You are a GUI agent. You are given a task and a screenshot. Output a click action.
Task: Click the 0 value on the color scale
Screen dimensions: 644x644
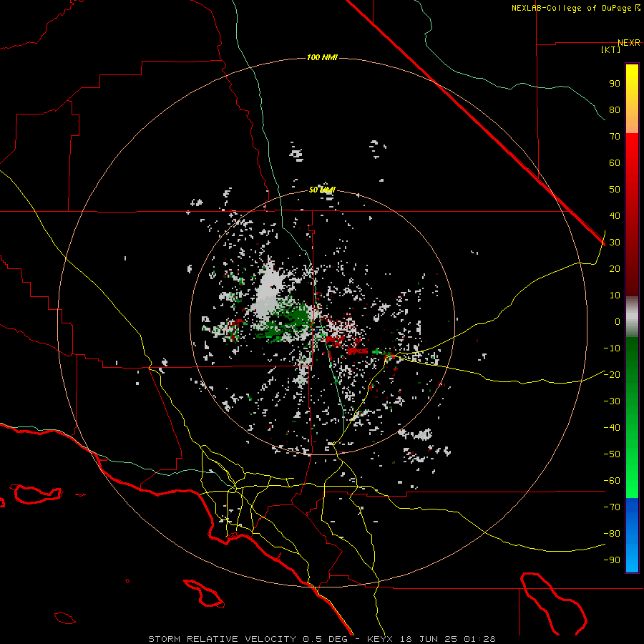coord(618,322)
